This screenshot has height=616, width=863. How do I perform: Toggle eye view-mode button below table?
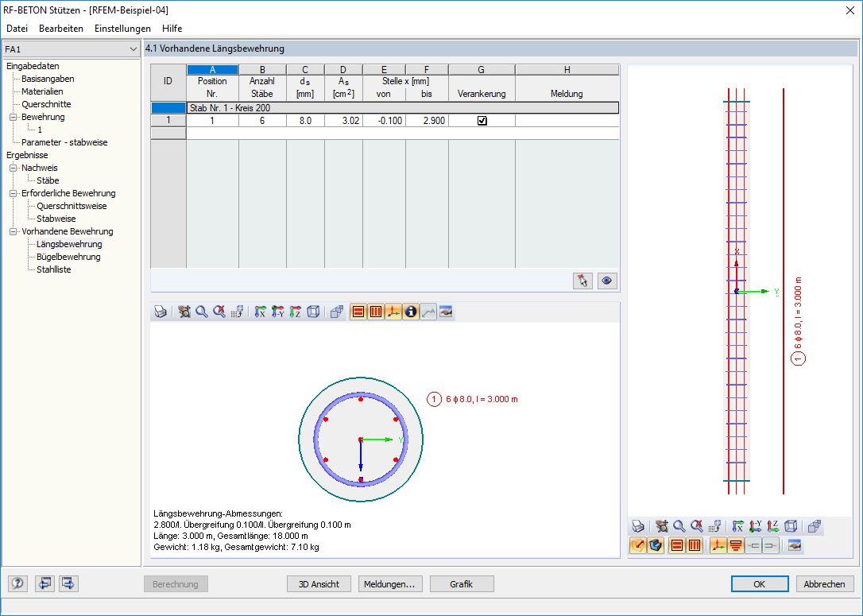point(607,281)
